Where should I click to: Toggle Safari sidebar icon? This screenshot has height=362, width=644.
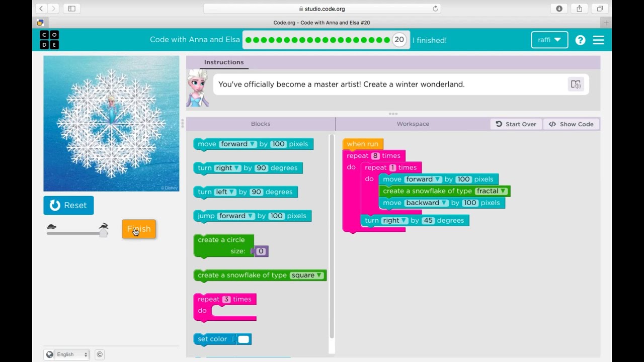pyautogui.click(x=71, y=9)
